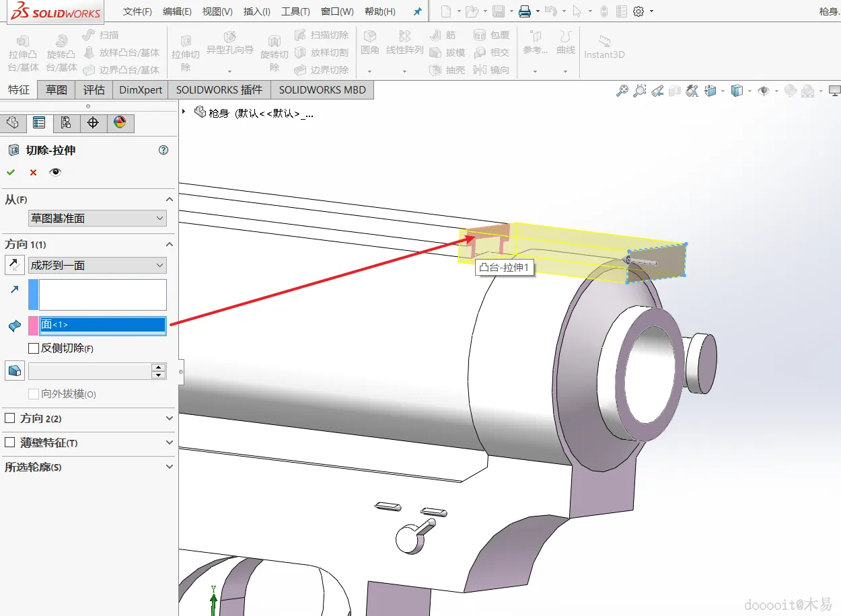Open the DimXpertManager crosshair tab icon
The width and height of the screenshot is (841, 616).
[93, 122]
